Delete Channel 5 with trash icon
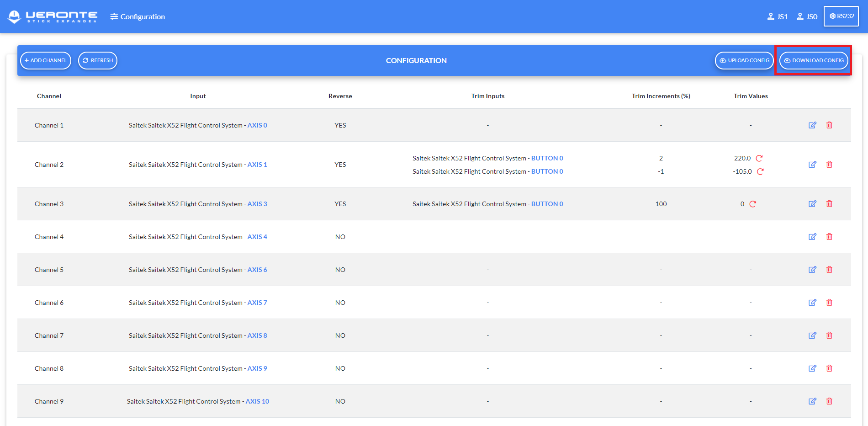Screen dimensions: 868x426 [x=829, y=270]
